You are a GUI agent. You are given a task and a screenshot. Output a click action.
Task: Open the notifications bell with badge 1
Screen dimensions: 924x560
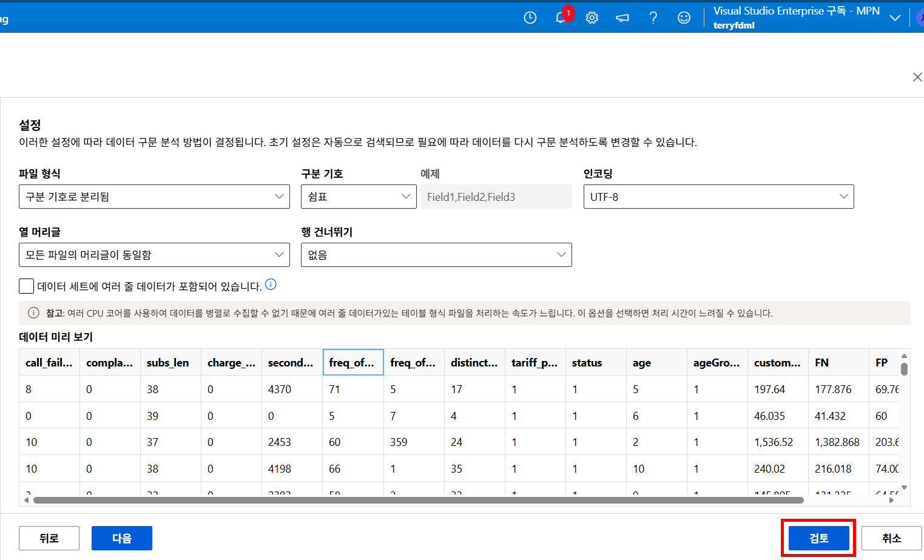point(559,17)
